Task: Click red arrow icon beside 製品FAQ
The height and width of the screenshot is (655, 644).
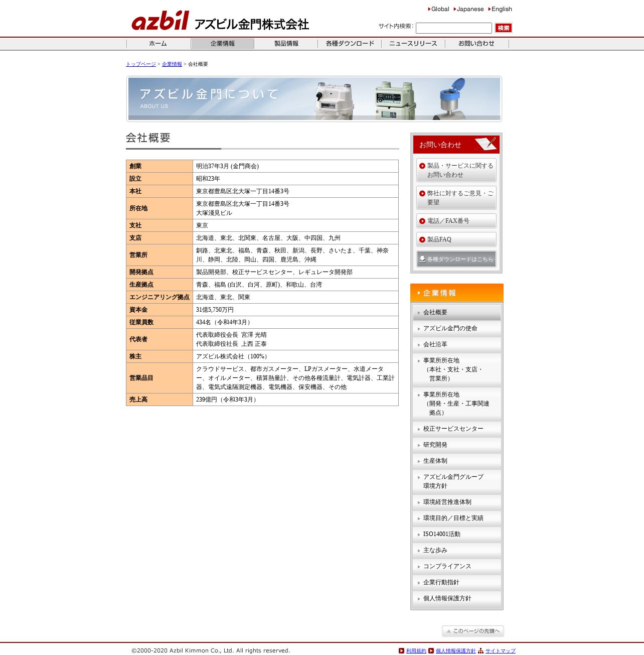Action: click(422, 239)
